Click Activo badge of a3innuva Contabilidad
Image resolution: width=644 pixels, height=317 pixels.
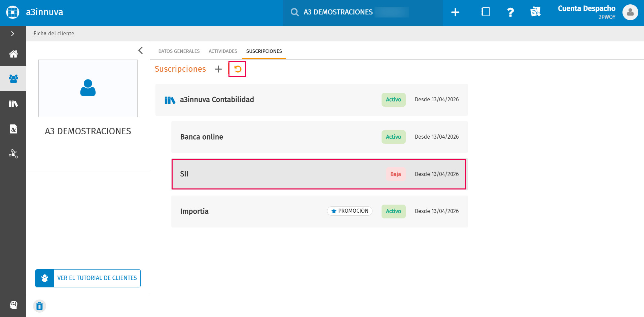pyautogui.click(x=393, y=100)
